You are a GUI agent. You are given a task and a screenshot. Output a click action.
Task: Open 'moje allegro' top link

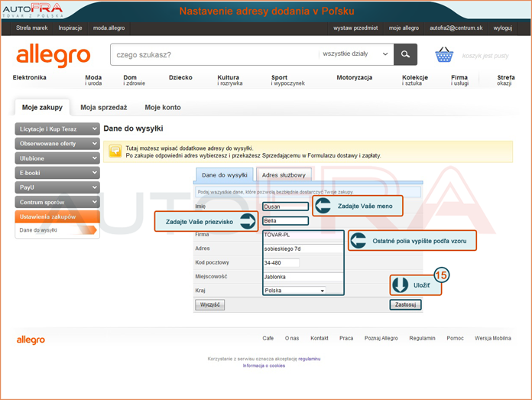click(404, 28)
